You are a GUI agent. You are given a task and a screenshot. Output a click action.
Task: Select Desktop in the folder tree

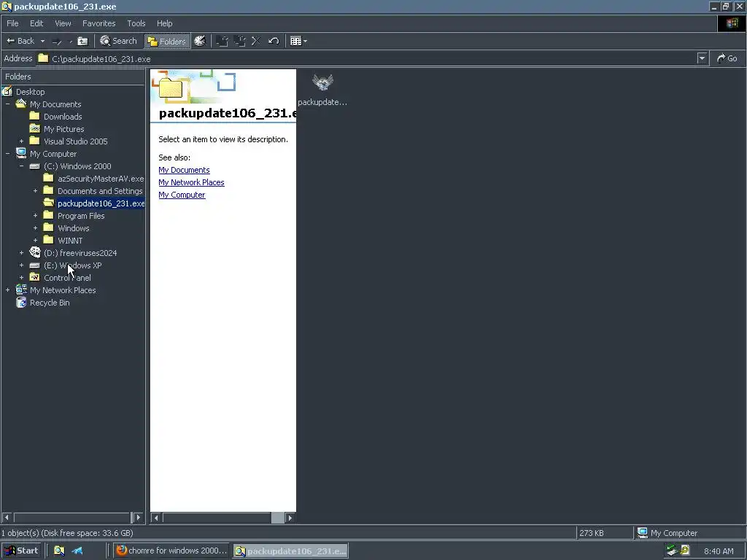pos(30,92)
